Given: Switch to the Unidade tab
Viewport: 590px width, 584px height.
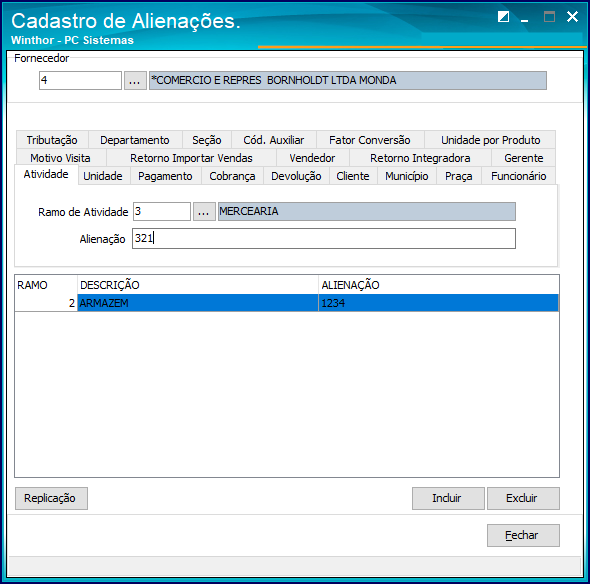Looking at the screenshot, I should [103, 176].
